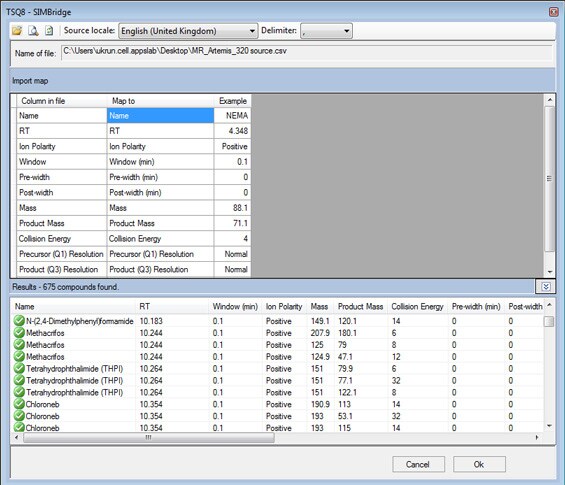Click the preview file magnifier icon
Screen dimensions: 565x485
pyautogui.click(x=33, y=31)
